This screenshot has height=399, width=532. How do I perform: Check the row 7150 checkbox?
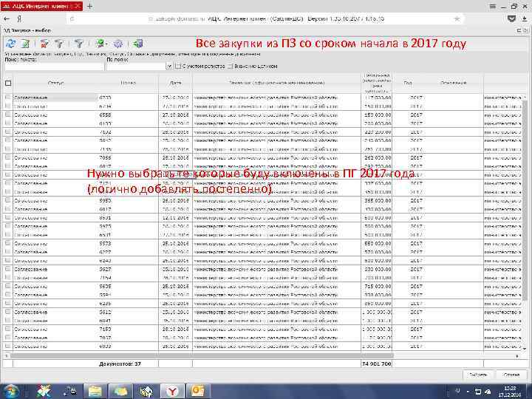pyautogui.click(x=8, y=329)
